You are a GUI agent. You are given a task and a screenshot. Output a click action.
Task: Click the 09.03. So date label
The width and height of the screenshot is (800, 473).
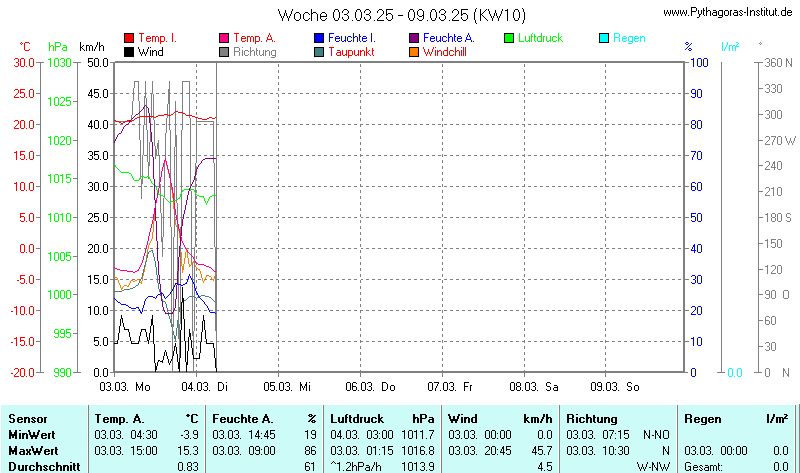pos(615,386)
